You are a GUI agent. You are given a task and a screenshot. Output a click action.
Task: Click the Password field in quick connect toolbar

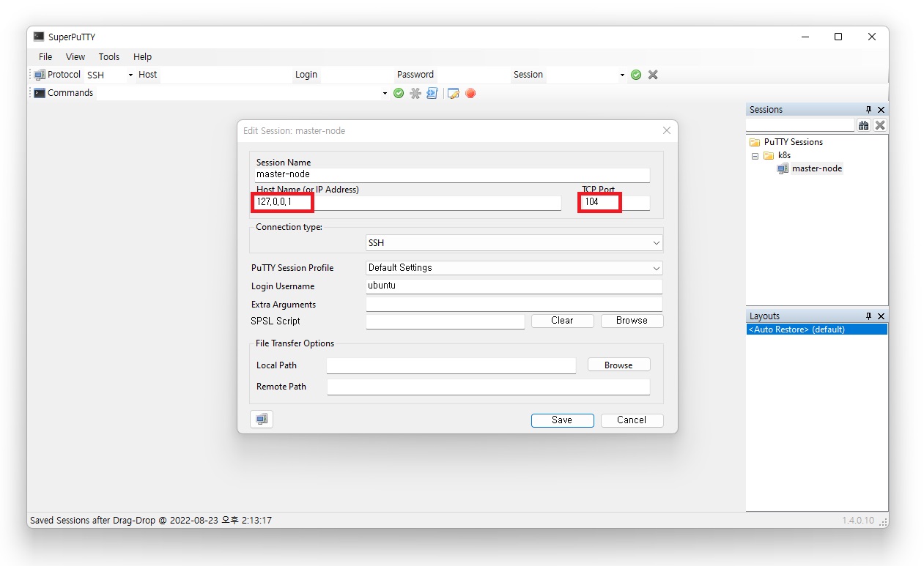pos(473,75)
